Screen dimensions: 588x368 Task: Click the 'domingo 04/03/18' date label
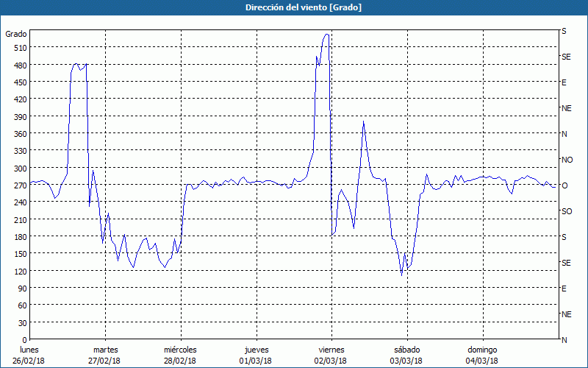(482, 355)
